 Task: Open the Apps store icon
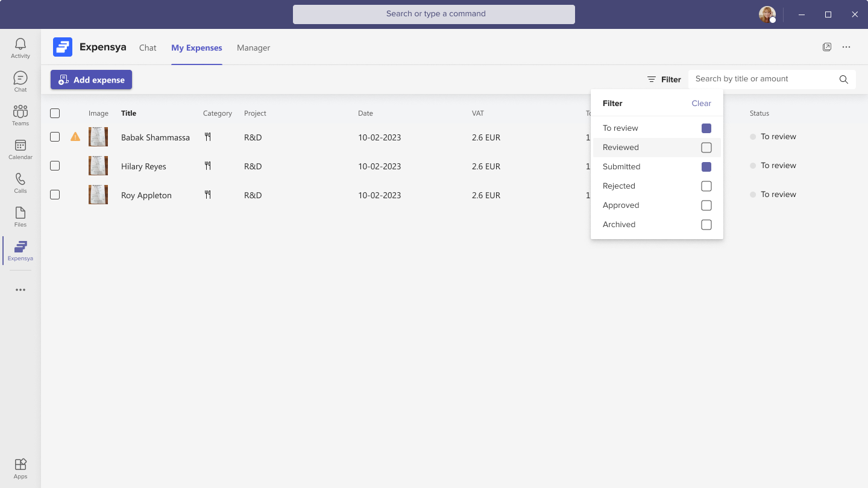click(x=20, y=468)
